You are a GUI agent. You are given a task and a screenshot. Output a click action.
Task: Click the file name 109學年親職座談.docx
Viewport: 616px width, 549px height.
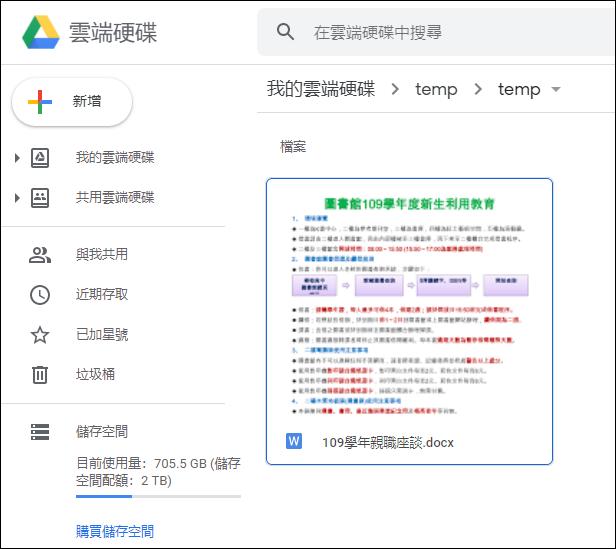pos(388,442)
